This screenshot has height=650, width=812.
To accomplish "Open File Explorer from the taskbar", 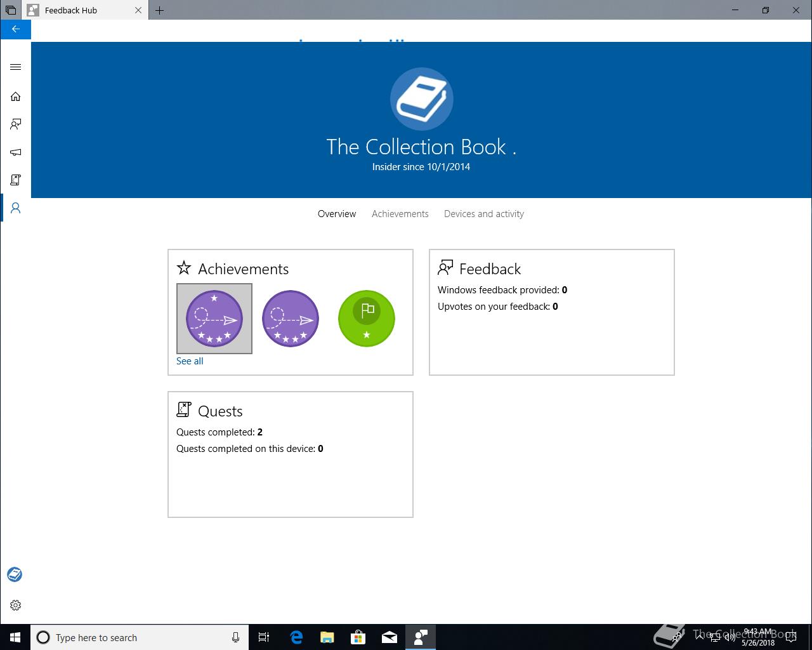I will (x=327, y=637).
